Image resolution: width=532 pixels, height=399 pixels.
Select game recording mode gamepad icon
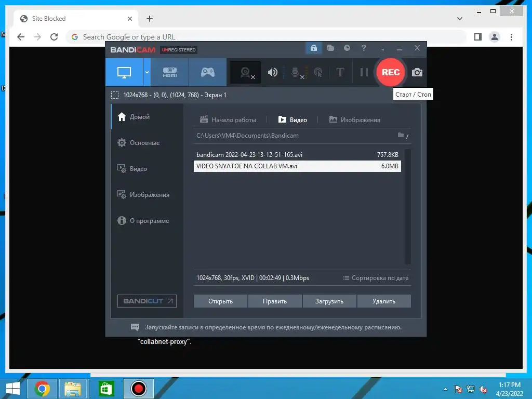coord(208,72)
